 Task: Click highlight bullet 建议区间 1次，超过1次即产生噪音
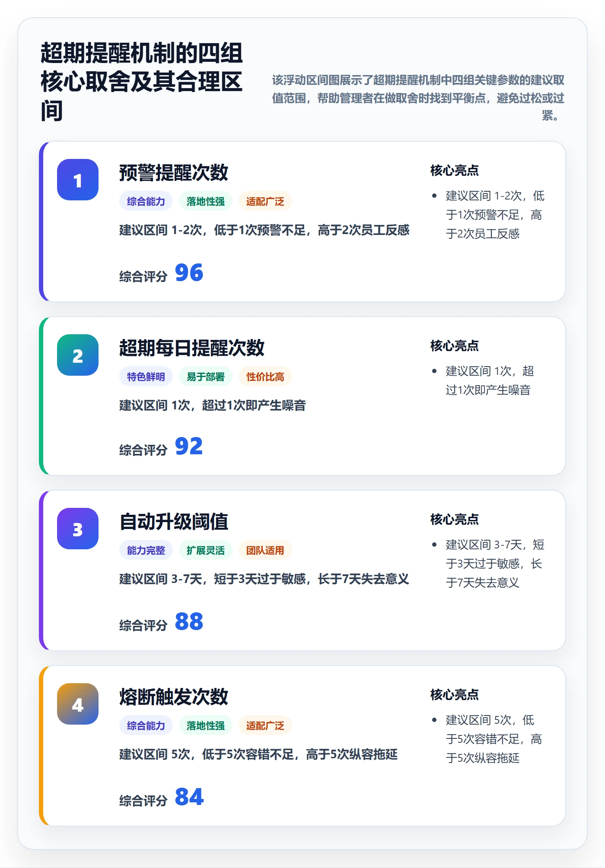[x=490, y=380]
